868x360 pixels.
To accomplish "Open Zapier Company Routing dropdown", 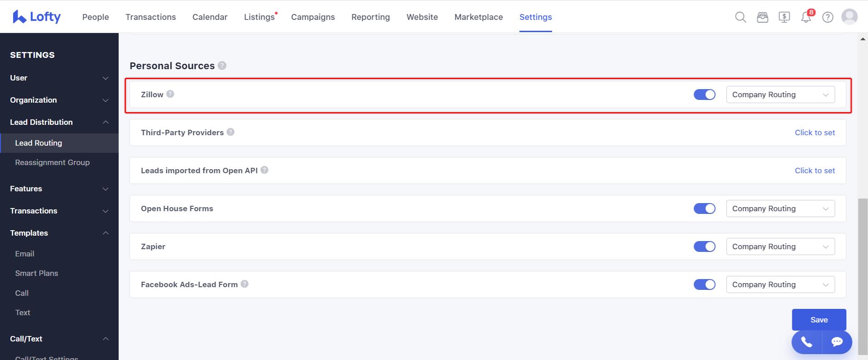I will (x=781, y=246).
